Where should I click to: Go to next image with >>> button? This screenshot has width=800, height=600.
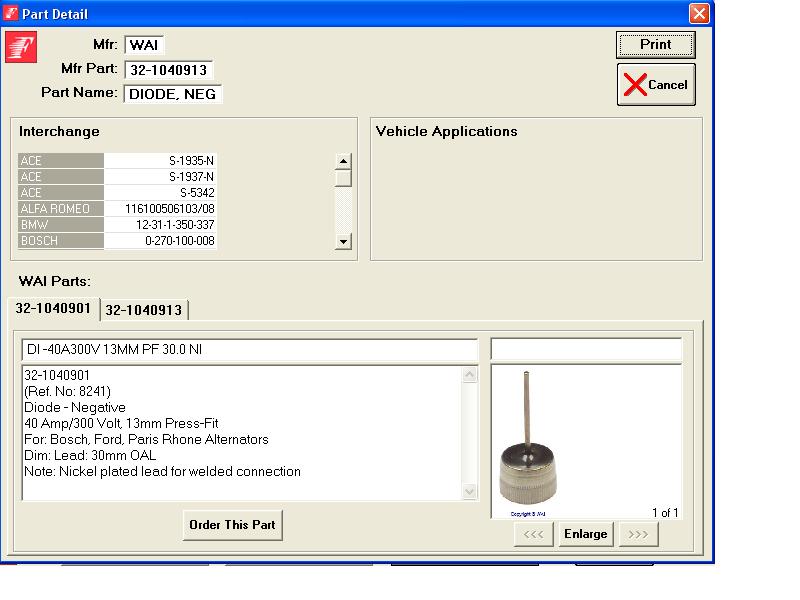pyautogui.click(x=638, y=534)
